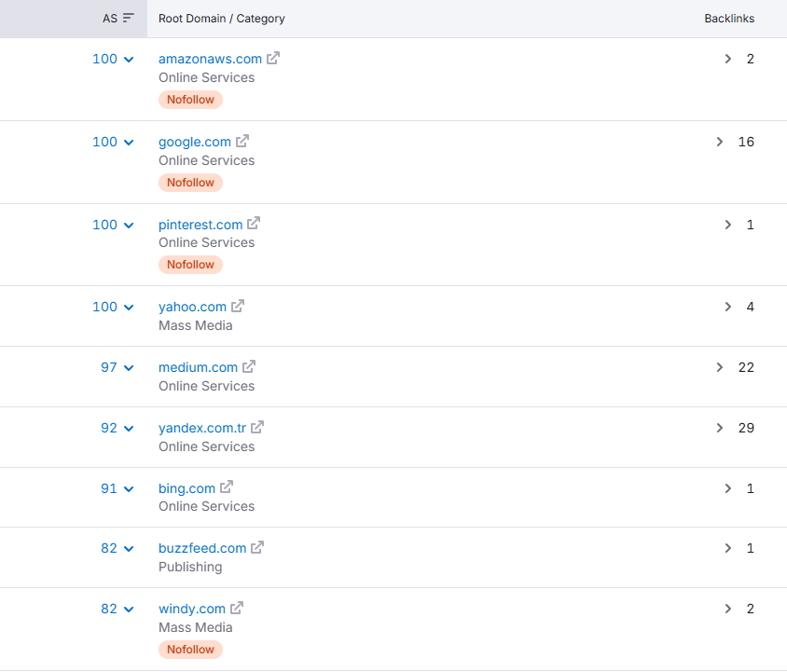
Task: Click Online Services category under medium.com
Action: coord(206,386)
